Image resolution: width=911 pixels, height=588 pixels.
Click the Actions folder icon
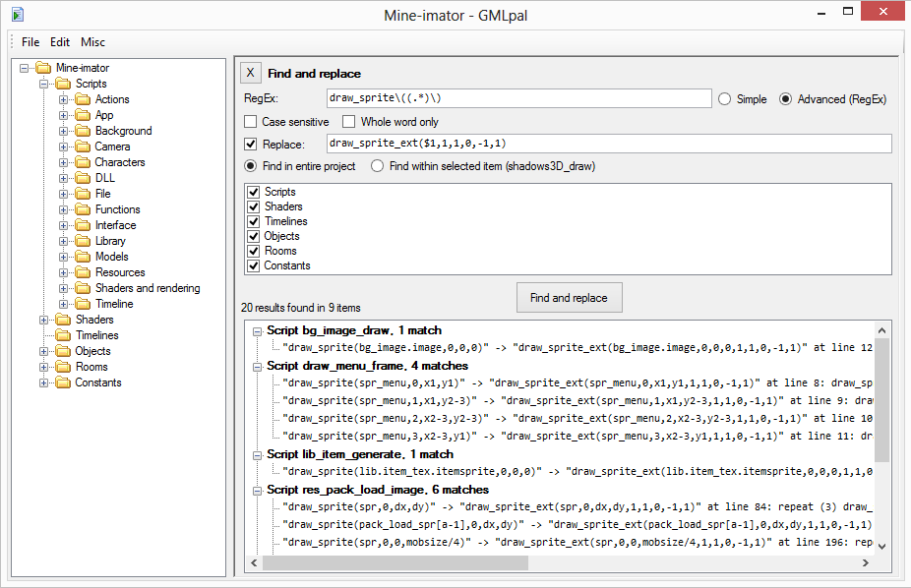tap(83, 99)
